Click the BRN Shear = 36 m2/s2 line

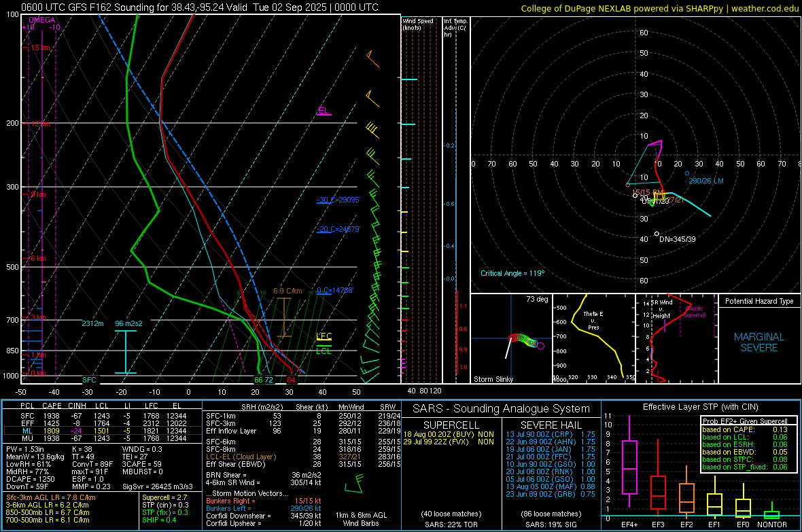tap(264, 475)
